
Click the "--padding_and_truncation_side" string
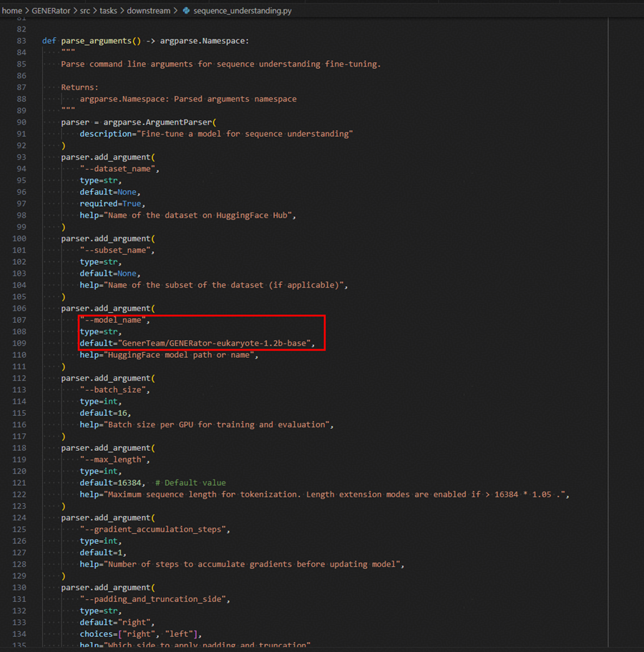point(152,600)
